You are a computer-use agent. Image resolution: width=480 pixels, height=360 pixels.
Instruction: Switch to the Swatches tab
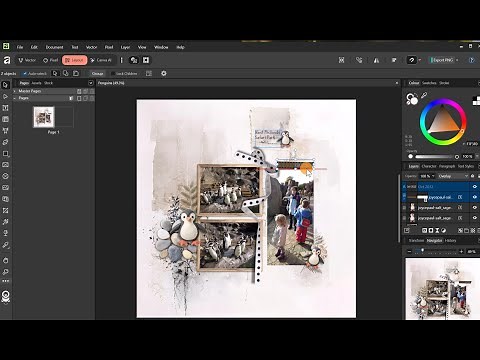click(x=429, y=83)
